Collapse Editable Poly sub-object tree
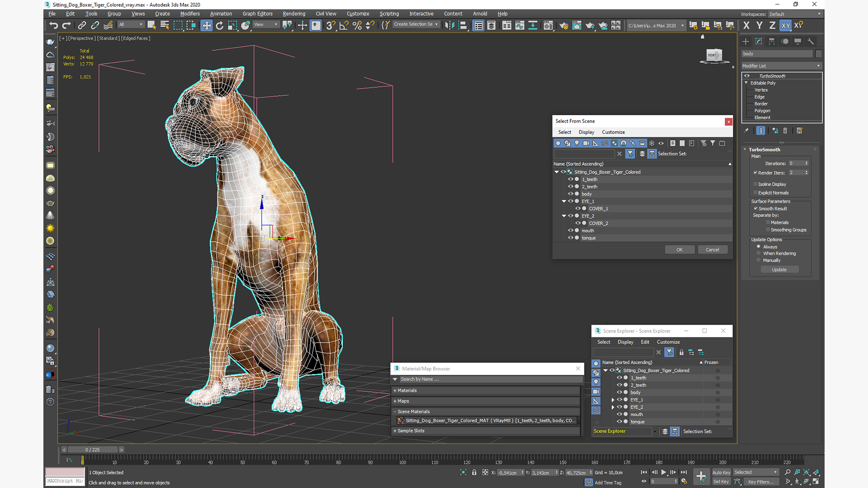 [746, 83]
